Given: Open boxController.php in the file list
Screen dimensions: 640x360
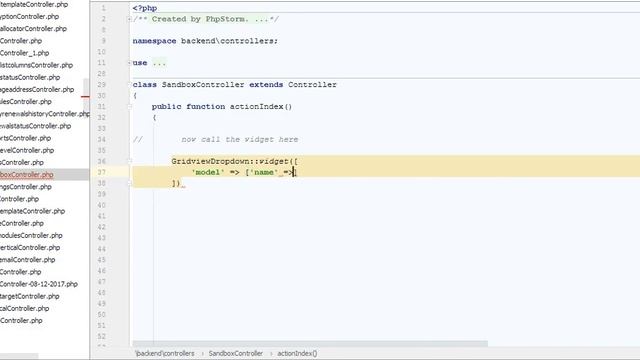Looking at the screenshot, I should pyautogui.click(x=27, y=175).
